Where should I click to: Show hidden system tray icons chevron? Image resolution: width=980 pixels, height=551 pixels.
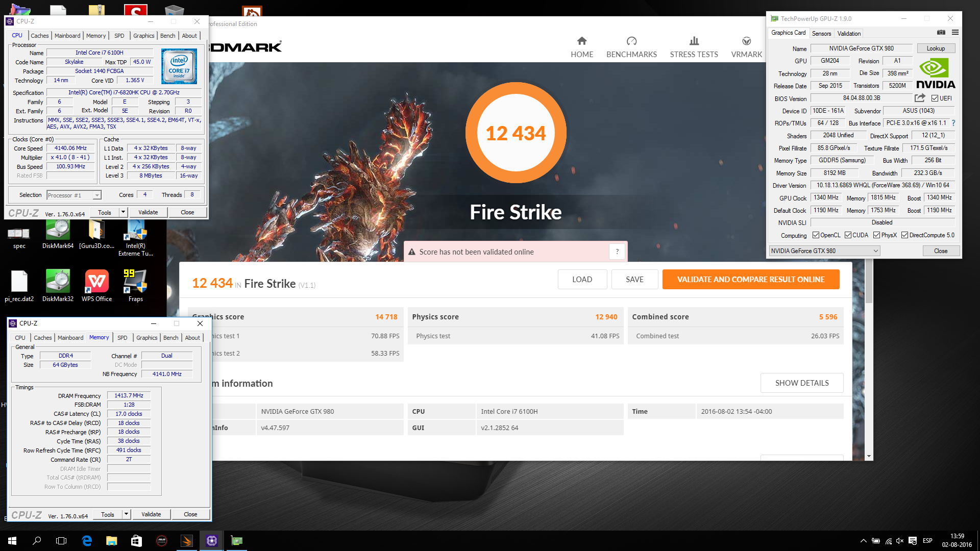tap(863, 541)
